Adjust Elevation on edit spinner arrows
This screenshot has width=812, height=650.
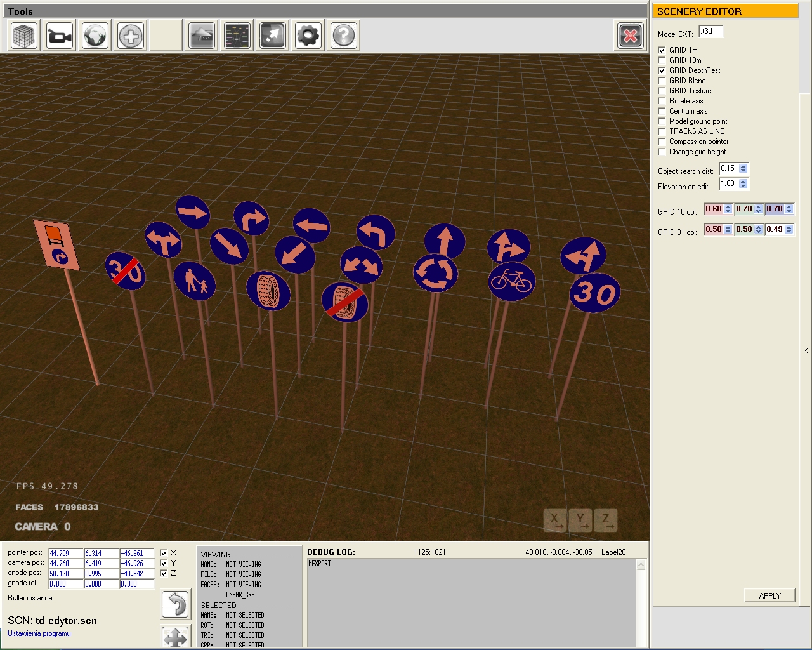click(743, 184)
